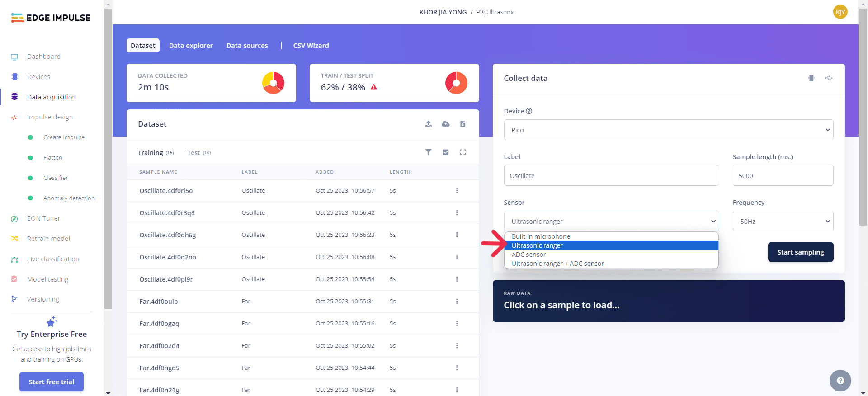Screen dimensions: 868x396
Task: Open the Frequency dropdown showing 50Hz
Action: 783,222
